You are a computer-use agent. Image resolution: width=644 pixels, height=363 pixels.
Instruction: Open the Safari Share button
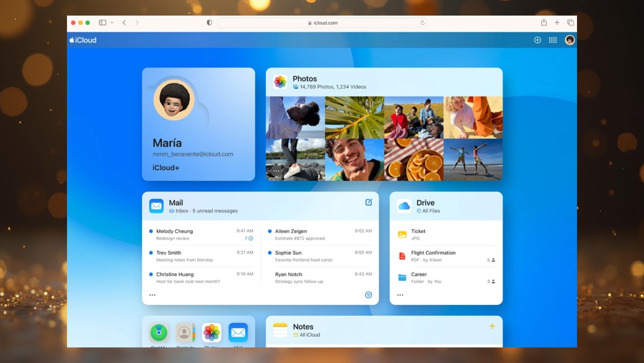544,22
